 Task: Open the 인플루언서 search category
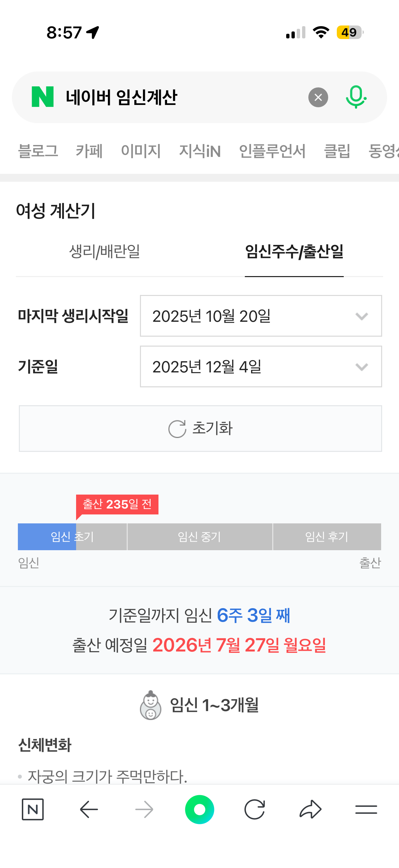pos(272,151)
